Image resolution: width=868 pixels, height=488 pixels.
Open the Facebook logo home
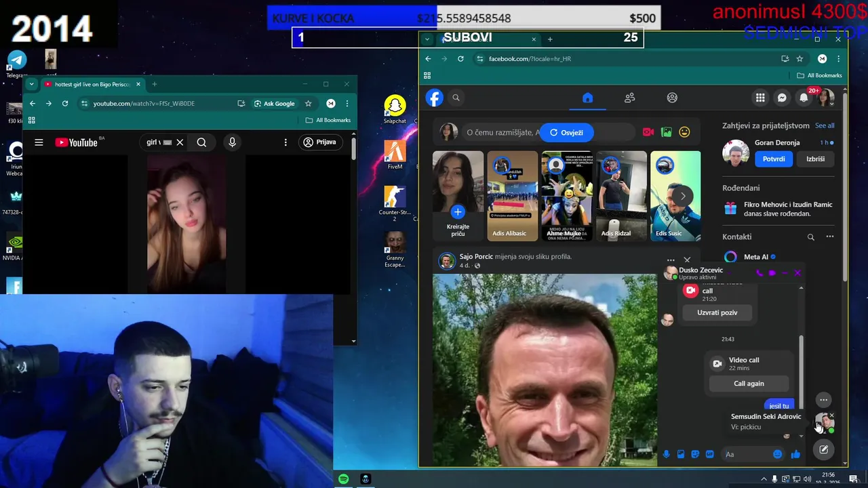tap(435, 98)
